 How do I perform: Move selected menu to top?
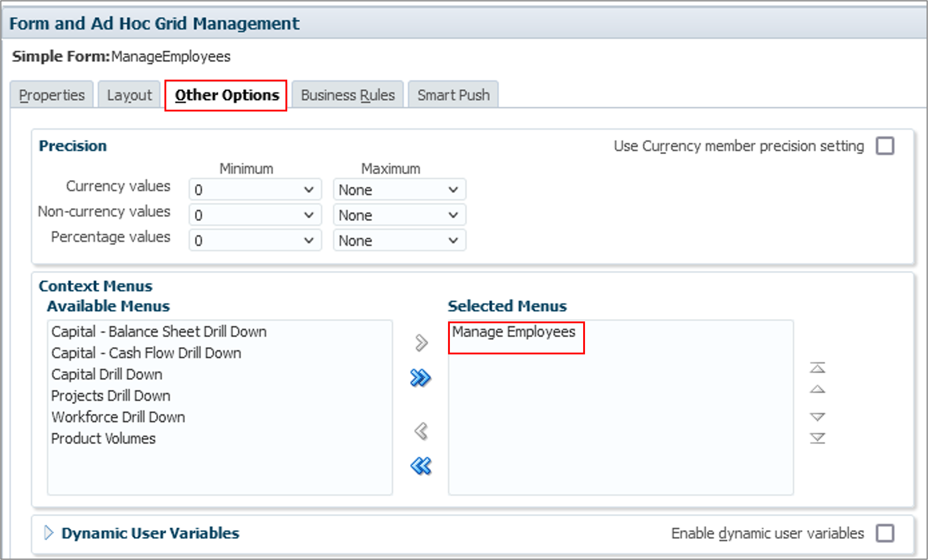click(817, 368)
